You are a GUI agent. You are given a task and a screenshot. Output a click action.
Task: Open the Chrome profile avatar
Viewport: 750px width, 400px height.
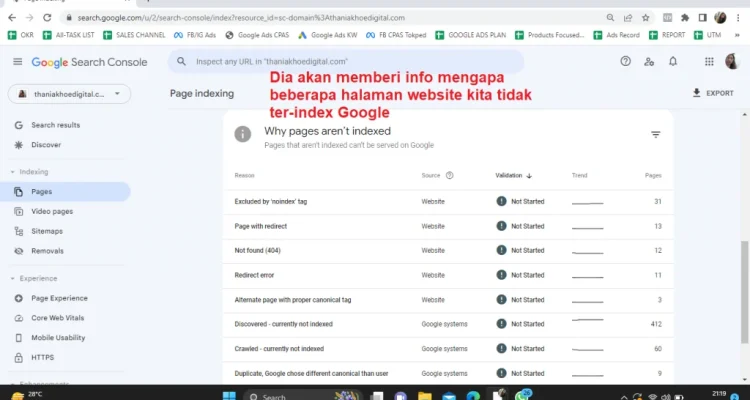point(720,18)
